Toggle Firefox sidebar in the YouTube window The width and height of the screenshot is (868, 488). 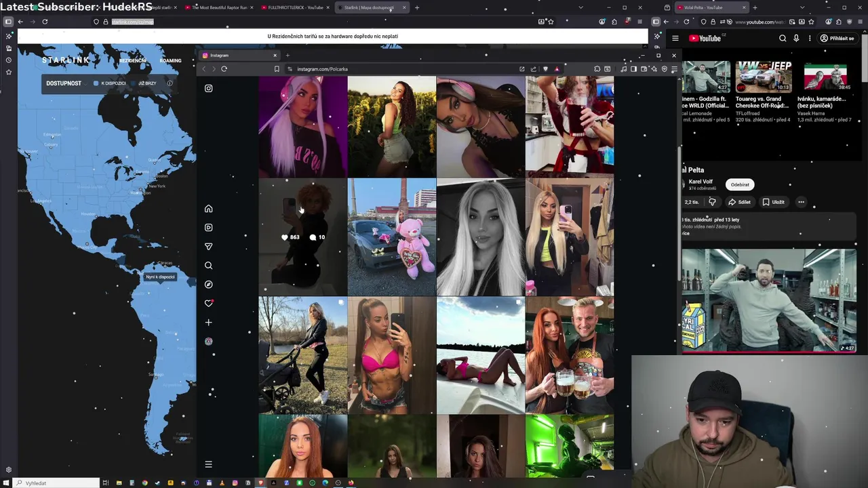coord(656,22)
